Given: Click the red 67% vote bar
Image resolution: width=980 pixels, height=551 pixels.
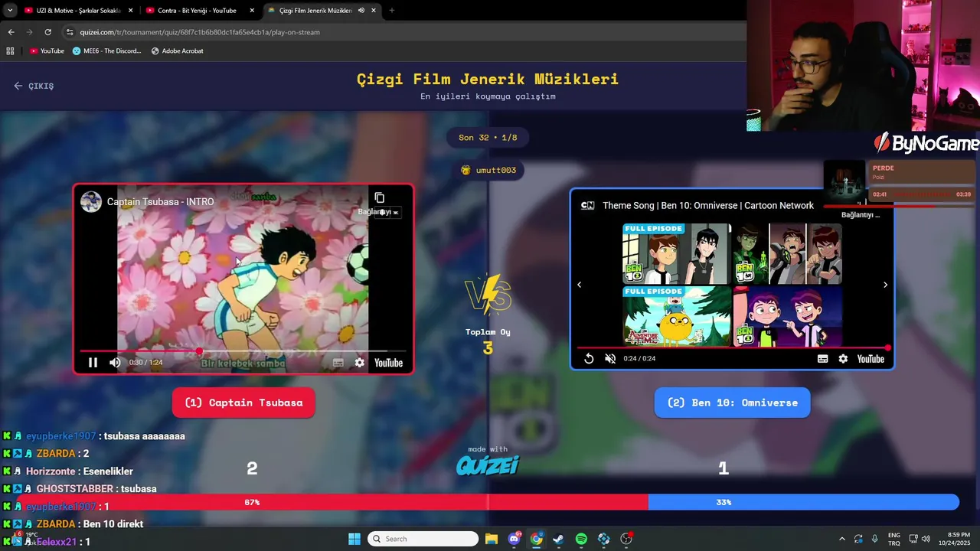Looking at the screenshot, I should [332, 502].
